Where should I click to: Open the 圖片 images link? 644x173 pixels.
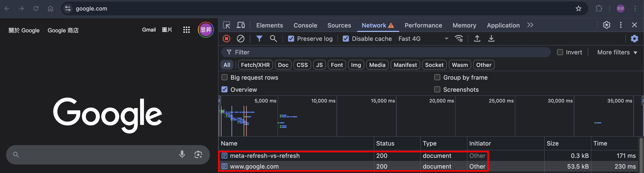[x=167, y=30]
